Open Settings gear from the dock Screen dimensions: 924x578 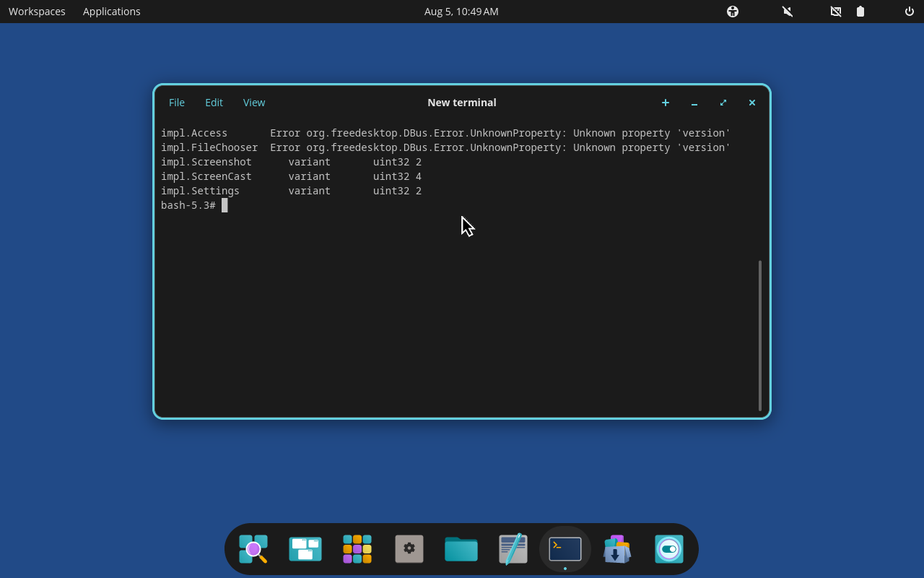(409, 549)
